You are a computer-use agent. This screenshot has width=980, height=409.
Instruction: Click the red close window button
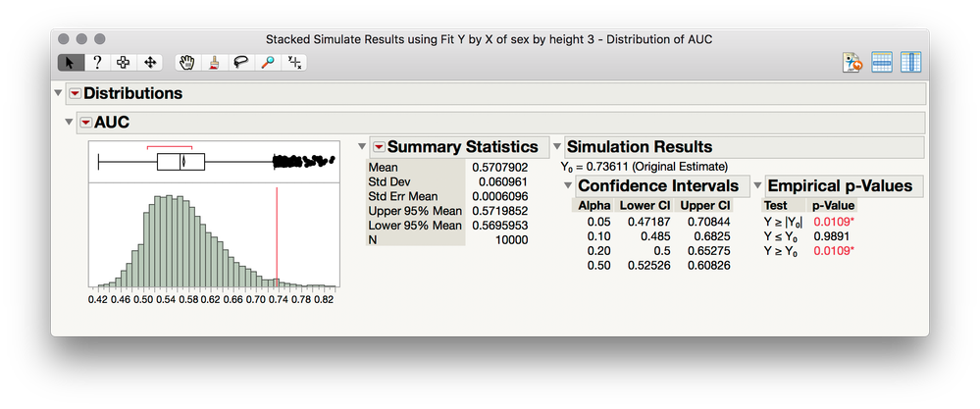pyautogui.click(x=63, y=38)
